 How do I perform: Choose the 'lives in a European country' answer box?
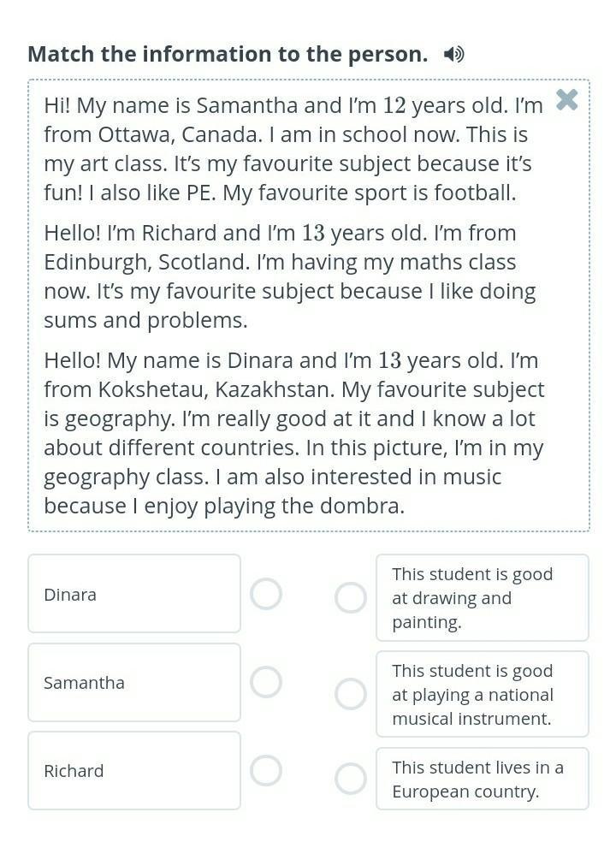[482, 779]
